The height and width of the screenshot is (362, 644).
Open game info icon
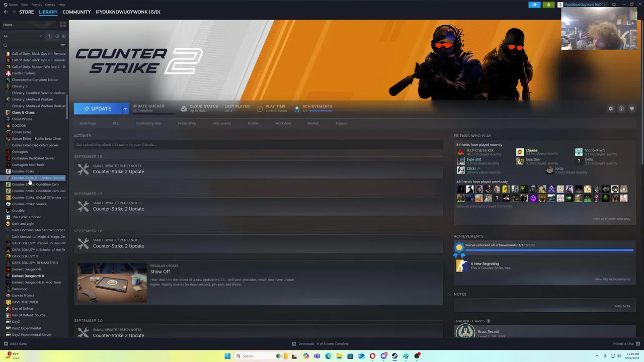621,109
